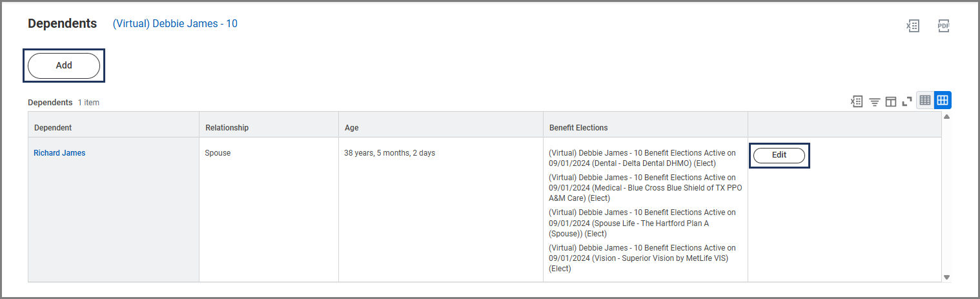Viewport: 980px width, 299px height.
Task: Select the Delta Dental DHMO election entry
Action: tap(642, 158)
